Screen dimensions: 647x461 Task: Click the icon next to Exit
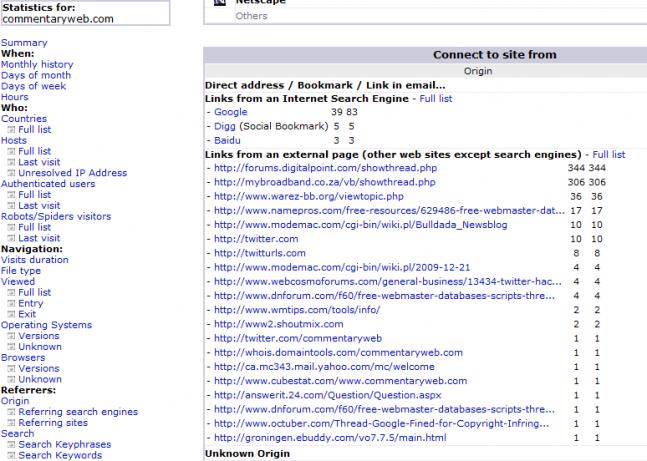[11, 314]
